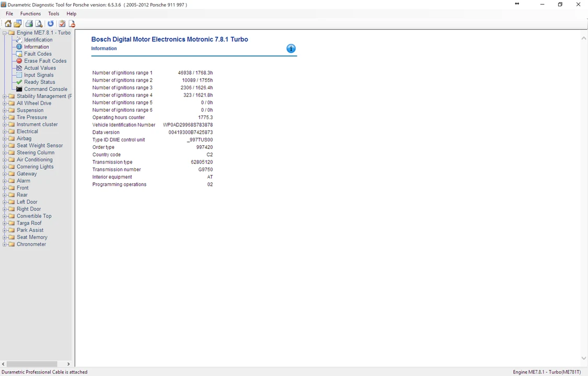Click the data version value 00419300B7425873
The image size is (588, 376).
(x=190, y=132)
